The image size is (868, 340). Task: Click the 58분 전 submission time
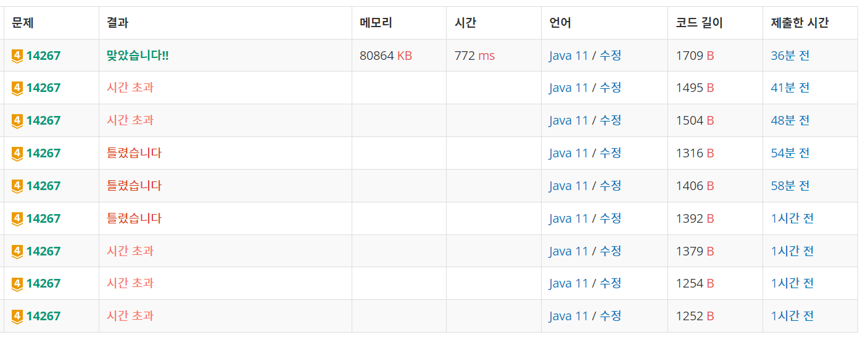coord(790,186)
